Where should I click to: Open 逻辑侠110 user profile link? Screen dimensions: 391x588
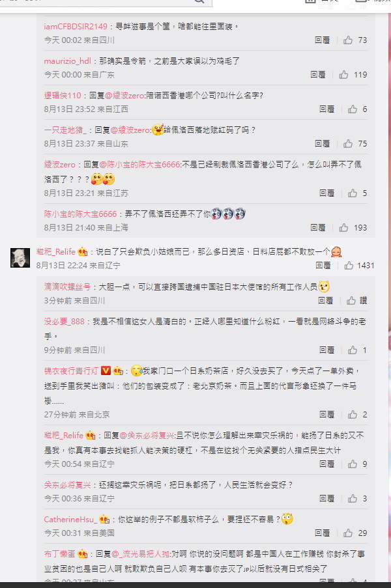click(x=63, y=95)
